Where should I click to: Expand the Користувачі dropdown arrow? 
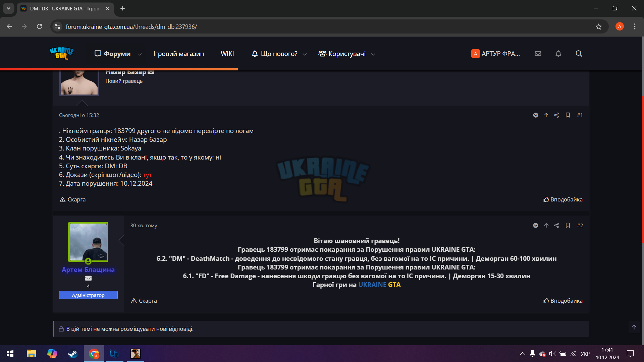(x=373, y=54)
